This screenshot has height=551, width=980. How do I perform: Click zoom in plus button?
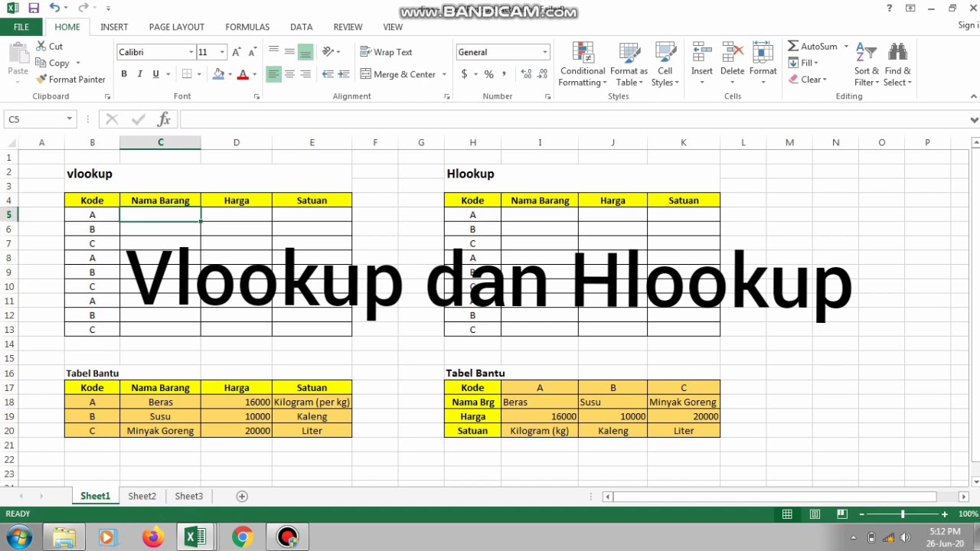945,514
